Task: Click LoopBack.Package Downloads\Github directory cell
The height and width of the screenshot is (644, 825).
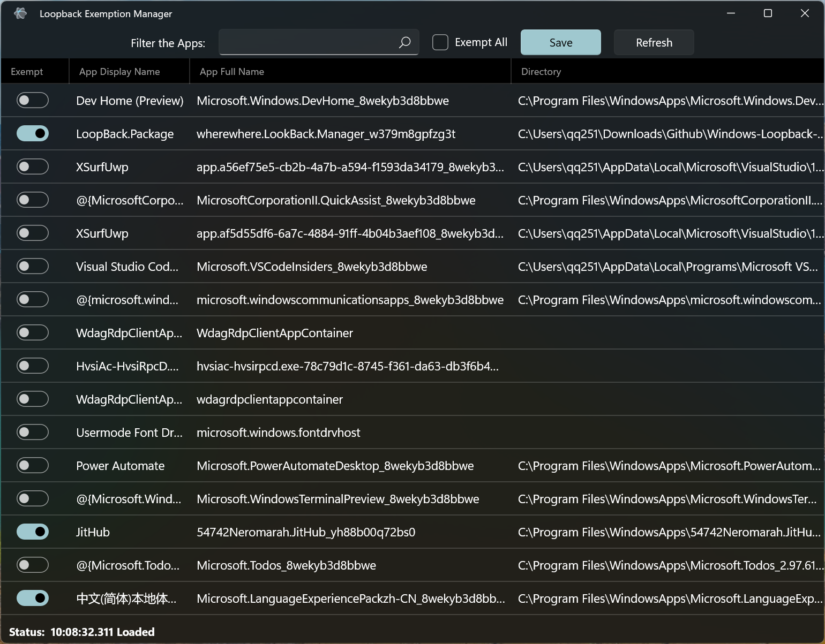Action: pyautogui.click(x=670, y=134)
